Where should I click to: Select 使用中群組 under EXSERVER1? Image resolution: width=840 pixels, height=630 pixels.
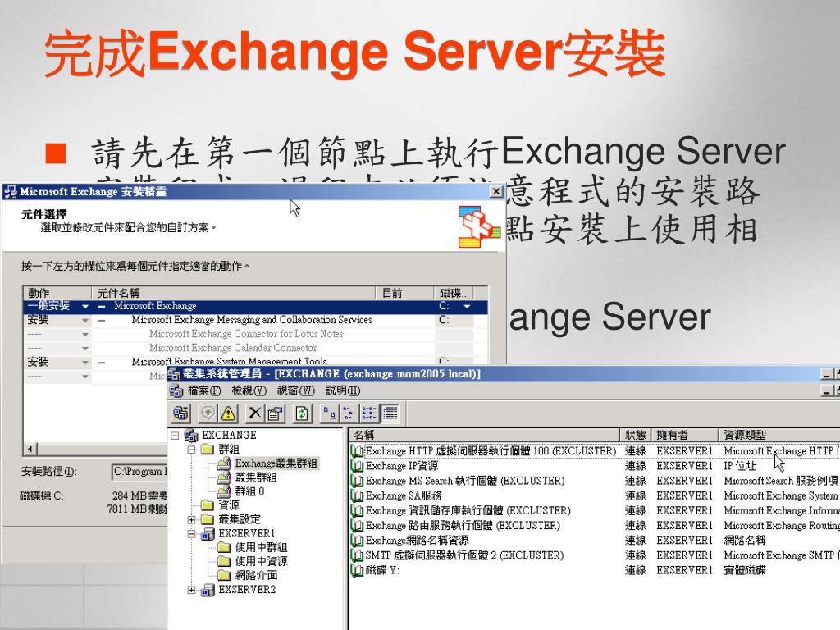(x=262, y=547)
